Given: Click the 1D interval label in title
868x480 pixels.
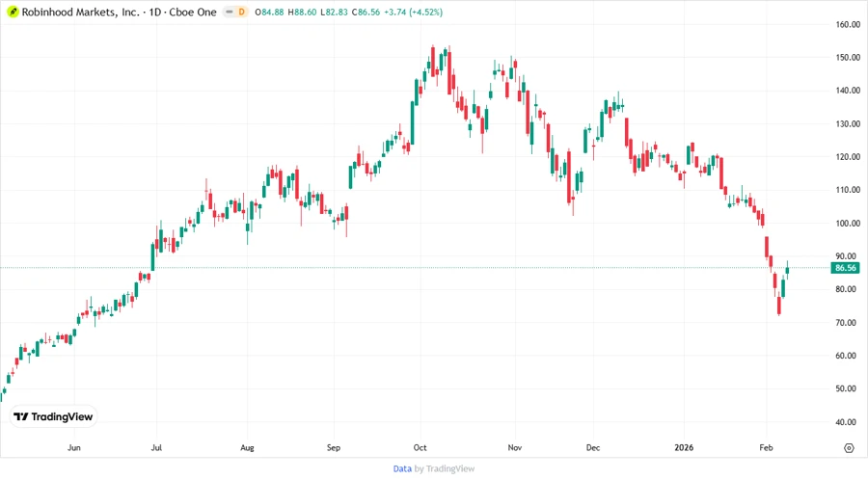Looking at the screenshot, I should pos(155,12).
